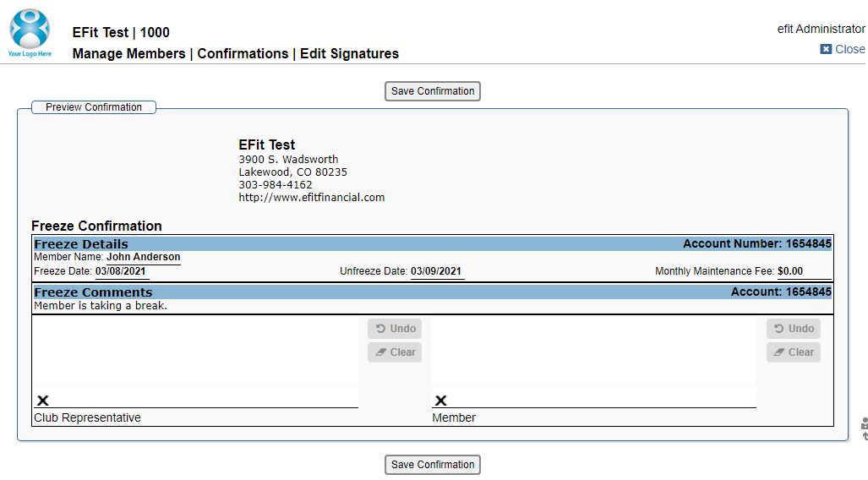The width and height of the screenshot is (868, 480).
Task: Click the blue X close icon
Action: 826,49
